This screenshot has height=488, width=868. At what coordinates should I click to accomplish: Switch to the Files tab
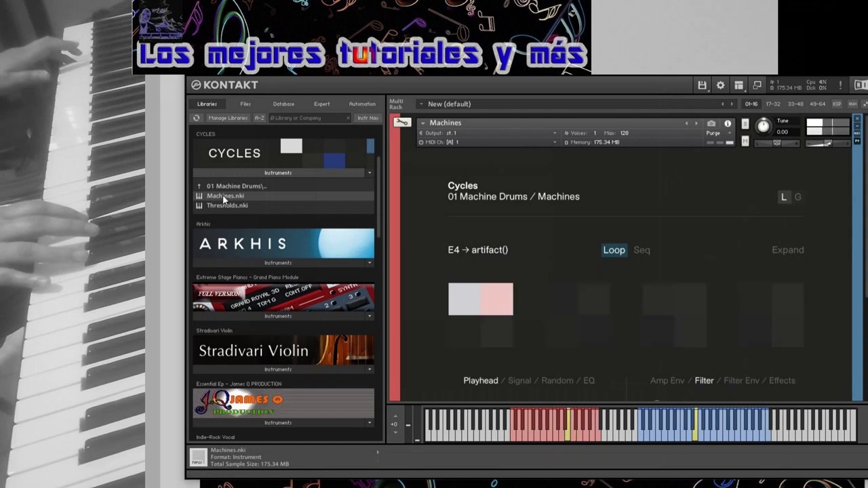245,104
